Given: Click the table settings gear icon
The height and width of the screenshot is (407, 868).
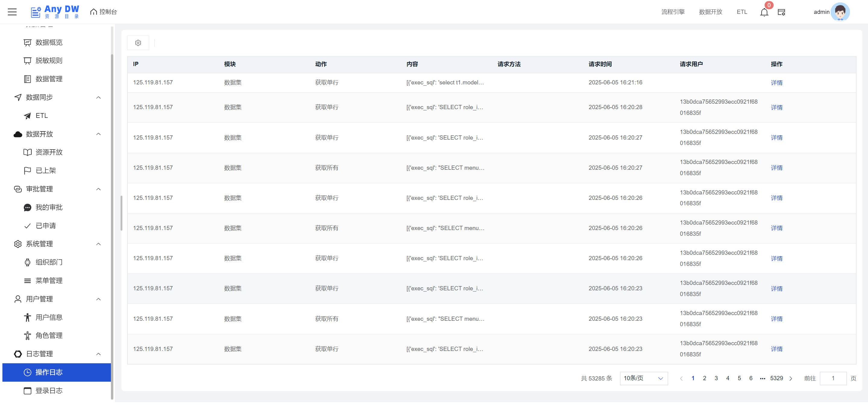Looking at the screenshot, I should click(x=138, y=43).
